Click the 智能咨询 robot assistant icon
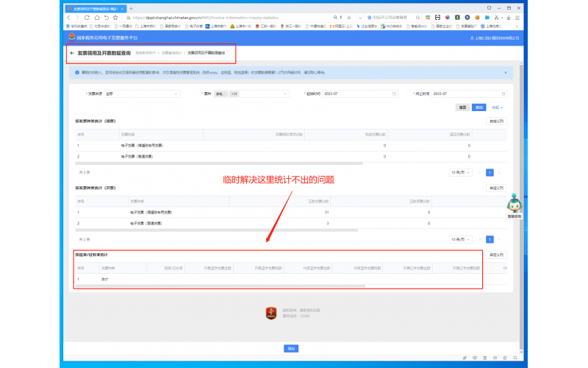588x368 pixels. pyautogui.click(x=514, y=204)
